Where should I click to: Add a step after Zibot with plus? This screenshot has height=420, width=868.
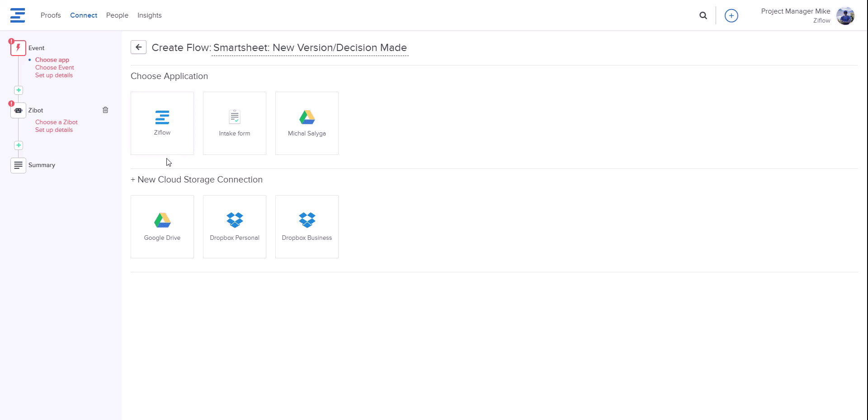point(19,145)
